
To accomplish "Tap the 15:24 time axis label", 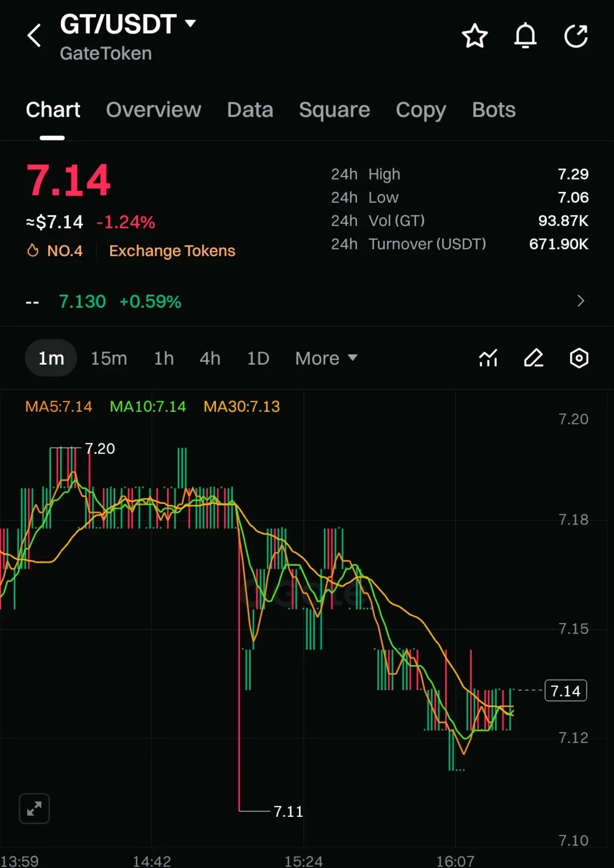I will point(304,861).
